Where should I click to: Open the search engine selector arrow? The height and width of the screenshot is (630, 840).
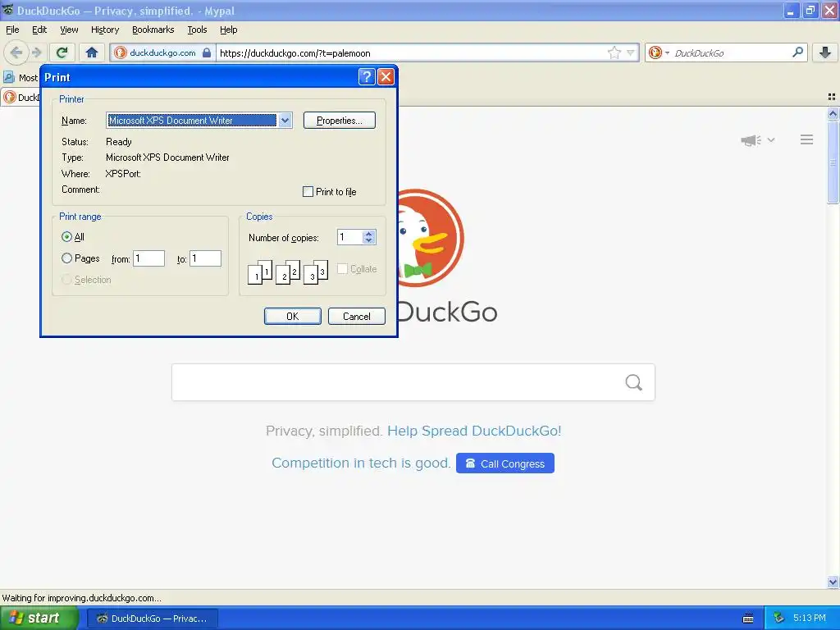667,52
